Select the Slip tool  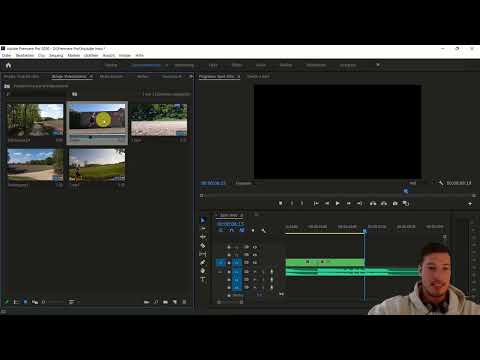[x=203, y=254]
